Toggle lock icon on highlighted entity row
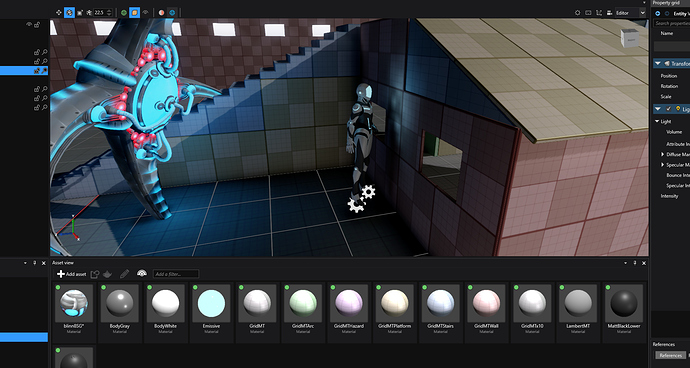The height and width of the screenshot is (368, 690). pyautogui.click(x=37, y=70)
